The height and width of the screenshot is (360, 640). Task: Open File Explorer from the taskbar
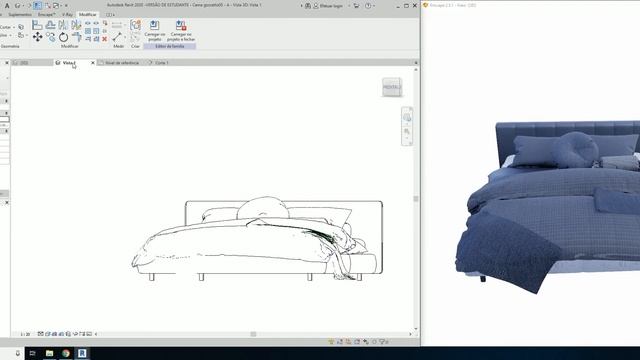pyautogui.click(x=49, y=353)
